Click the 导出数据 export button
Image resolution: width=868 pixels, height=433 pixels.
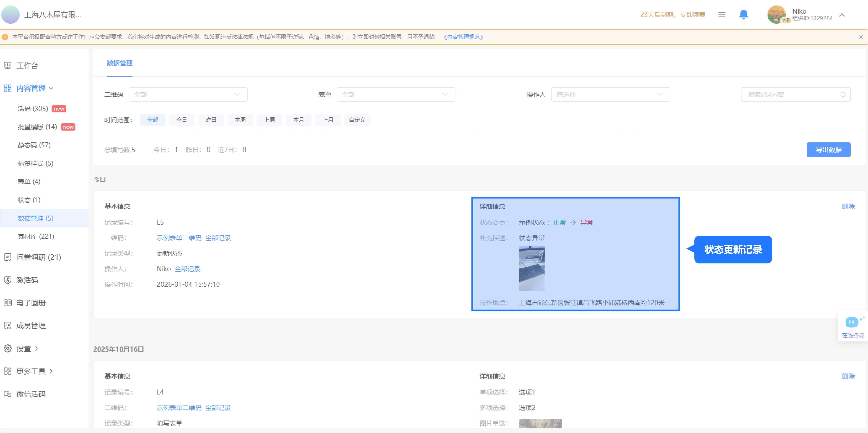coord(828,150)
